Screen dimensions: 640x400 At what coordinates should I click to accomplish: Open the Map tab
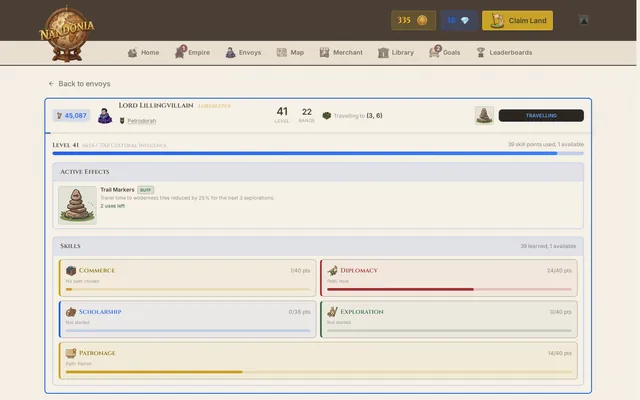tap(290, 53)
